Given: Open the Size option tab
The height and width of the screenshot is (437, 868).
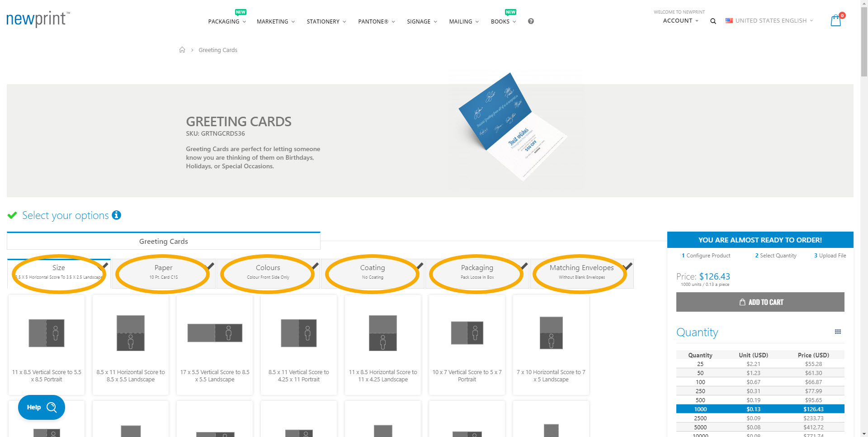Looking at the screenshot, I should tap(59, 273).
